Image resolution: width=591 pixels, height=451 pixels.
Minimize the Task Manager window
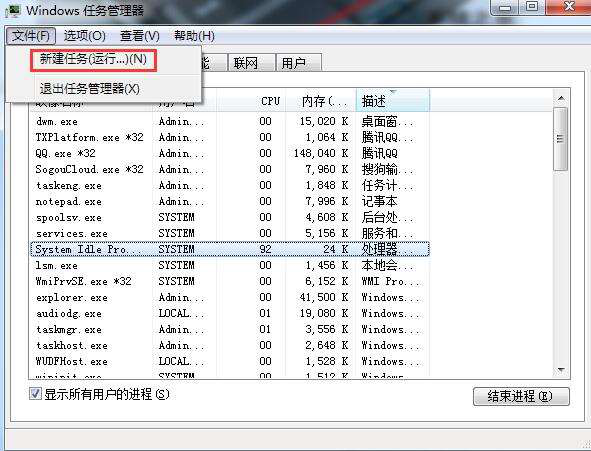[x=505, y=8]
